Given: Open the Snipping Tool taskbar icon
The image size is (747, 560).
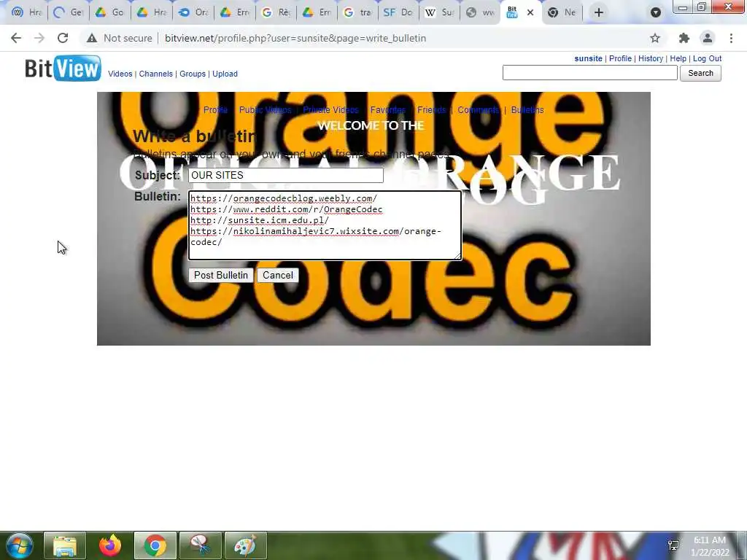Looking at the screenshot, I should click(200, 545).
